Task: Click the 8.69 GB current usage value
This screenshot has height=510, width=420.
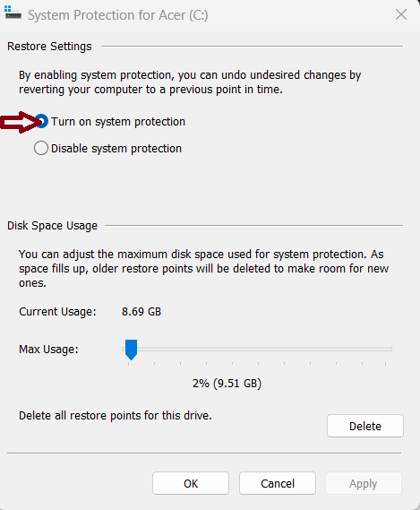Action: click(141, 312)
